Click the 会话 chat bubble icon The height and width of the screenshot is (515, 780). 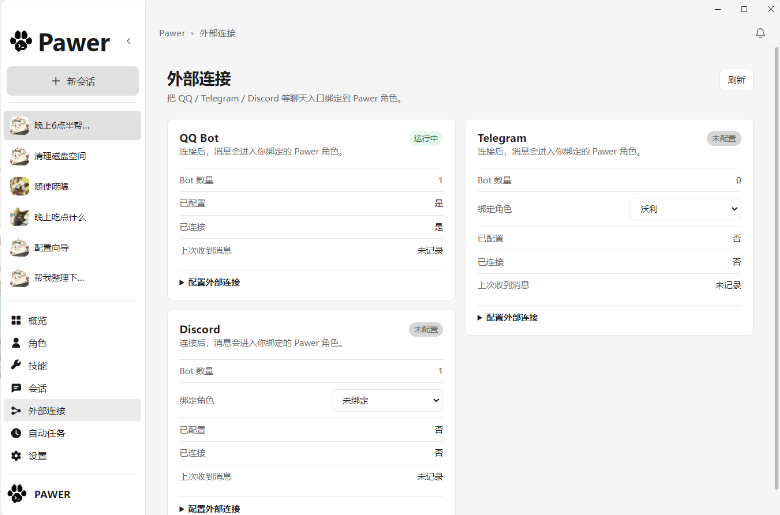[16, 388]
